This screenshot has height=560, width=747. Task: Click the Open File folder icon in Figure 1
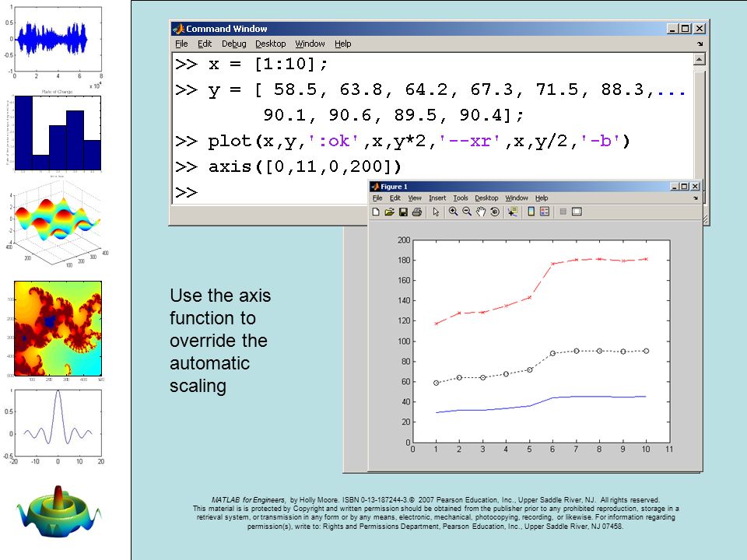(389, 212)
